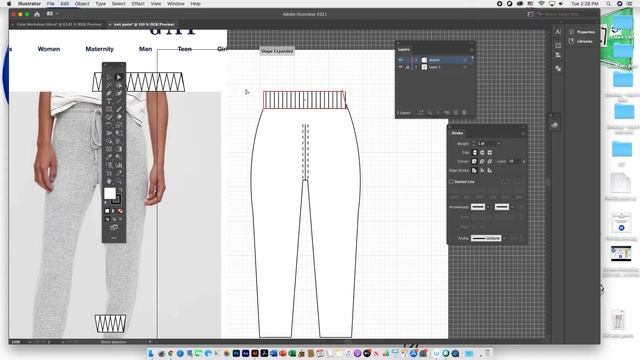Open the Type menu
The image size is (640, 360).
pos(100,4)
